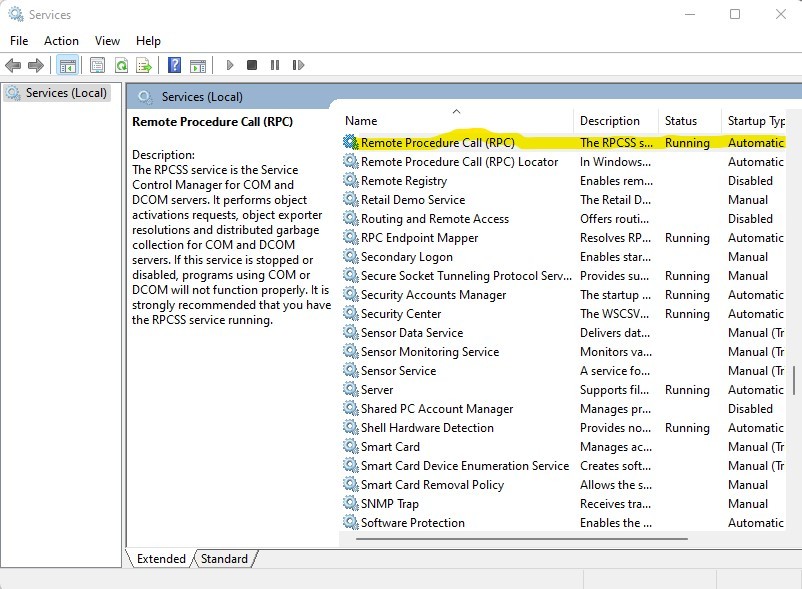Select Remote Procedure Call (RPC) service
Image resolution: width=802 pixels, height=589 pixels.
(437, 143)
